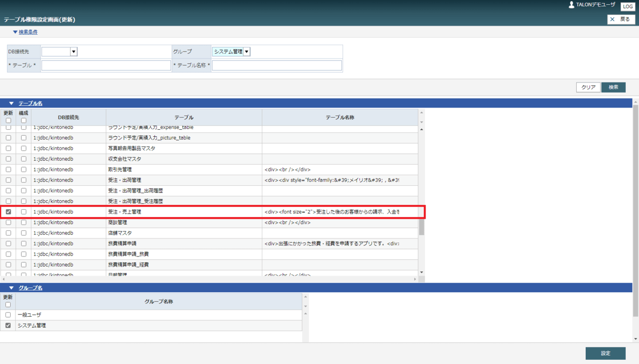
Task: Collapse the 検索条件 triangle icon
Action: [x=15, y=32]
